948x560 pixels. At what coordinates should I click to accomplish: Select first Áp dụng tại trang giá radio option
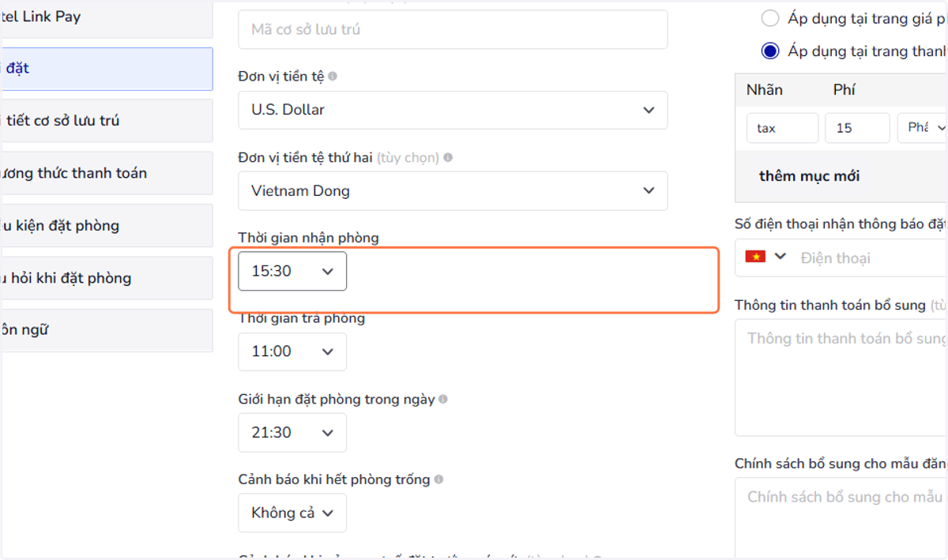pos(769,18)
